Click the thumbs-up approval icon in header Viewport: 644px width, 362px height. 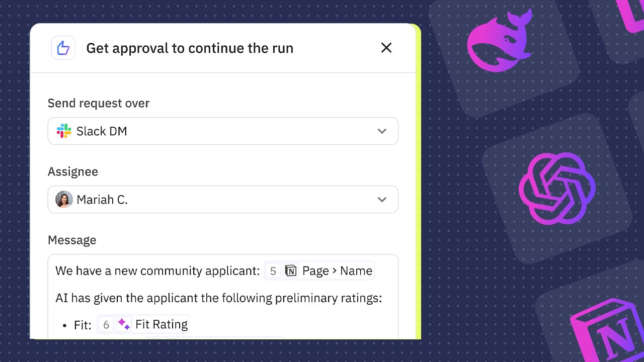(x=63, y=48)
